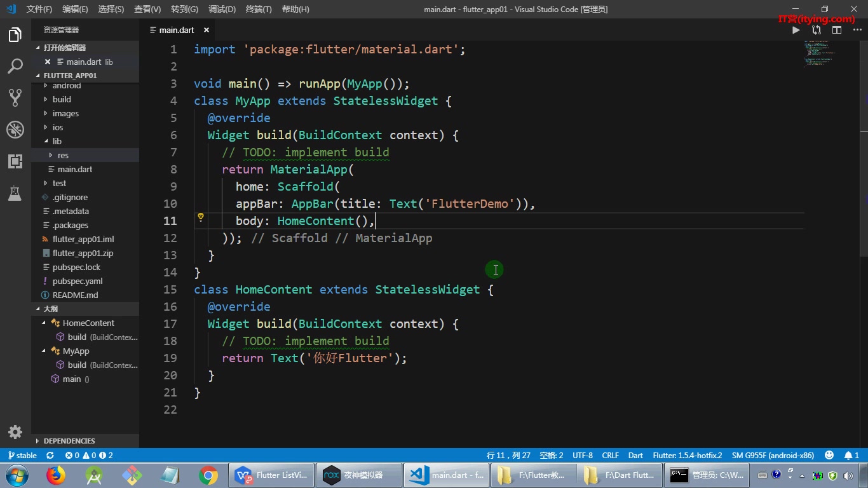This screenshot has height=488, width=868.
Task: Open the administrator command prompt taskbar window
Action: (x=707, y=475)
